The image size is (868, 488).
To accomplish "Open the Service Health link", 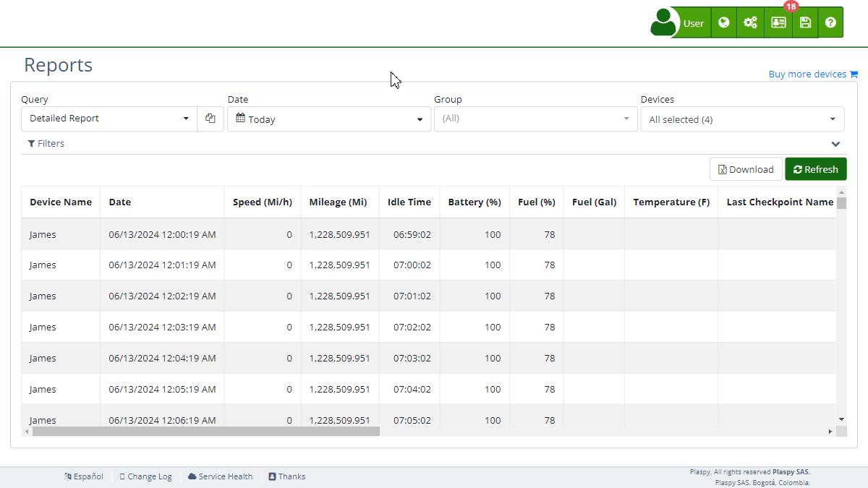I will coord(220,476).
